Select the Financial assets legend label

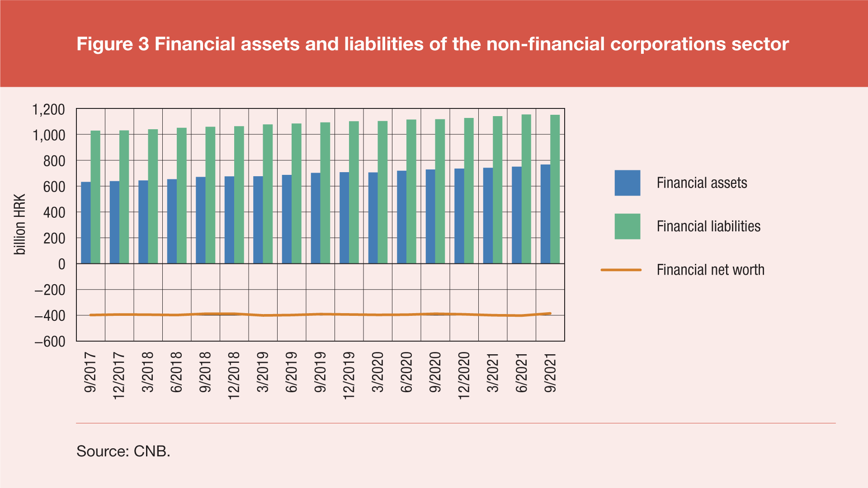[x=702, y=183]
